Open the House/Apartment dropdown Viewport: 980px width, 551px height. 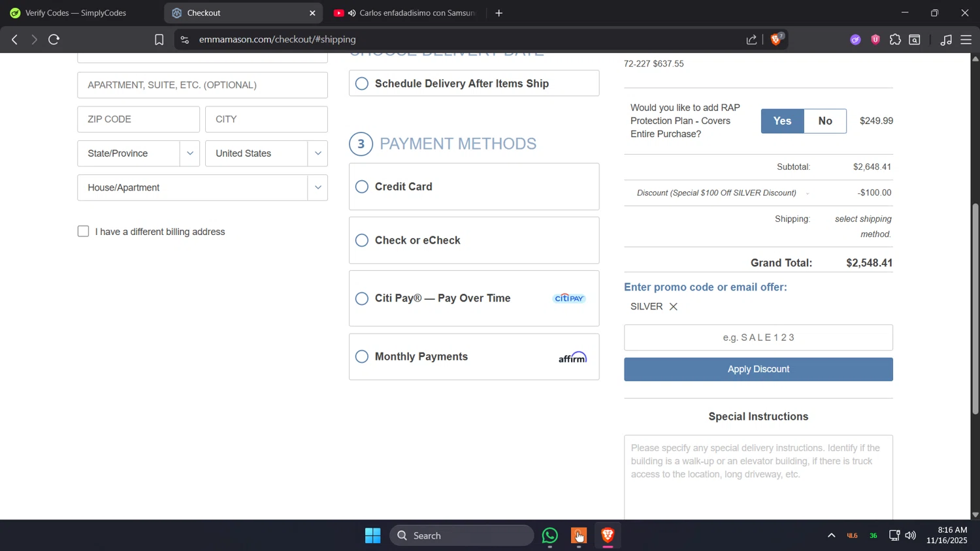202,187
